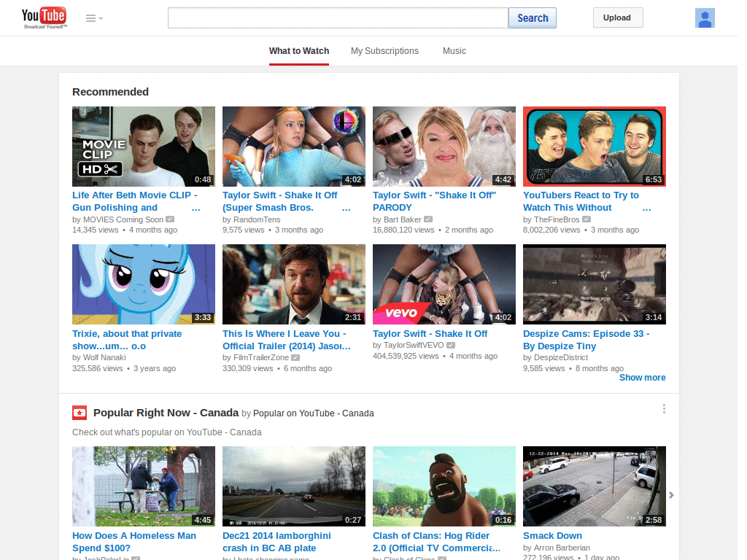This screenshot has height=560, width=747.
Task: Click verified badge next to FilmTrailerZone
Action: tap(295, 357)
